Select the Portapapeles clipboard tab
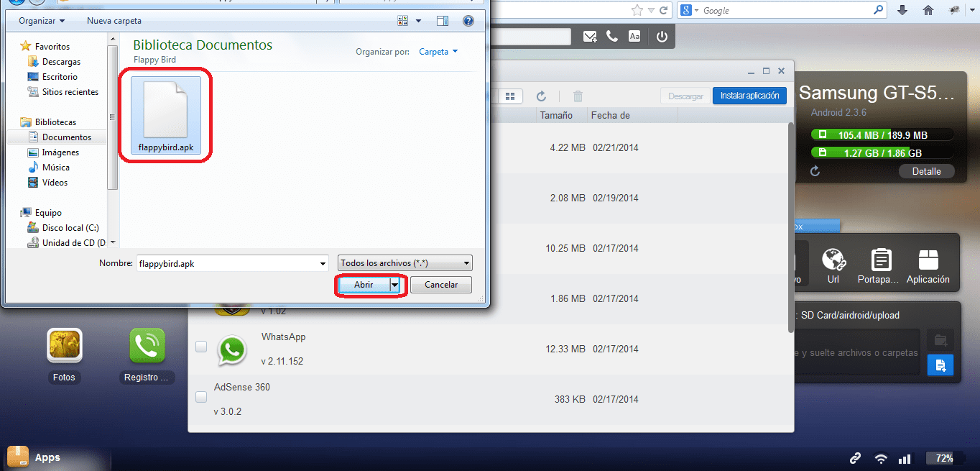Image resolution: width=980 pixels, height=471 pixels. point(879,265)
